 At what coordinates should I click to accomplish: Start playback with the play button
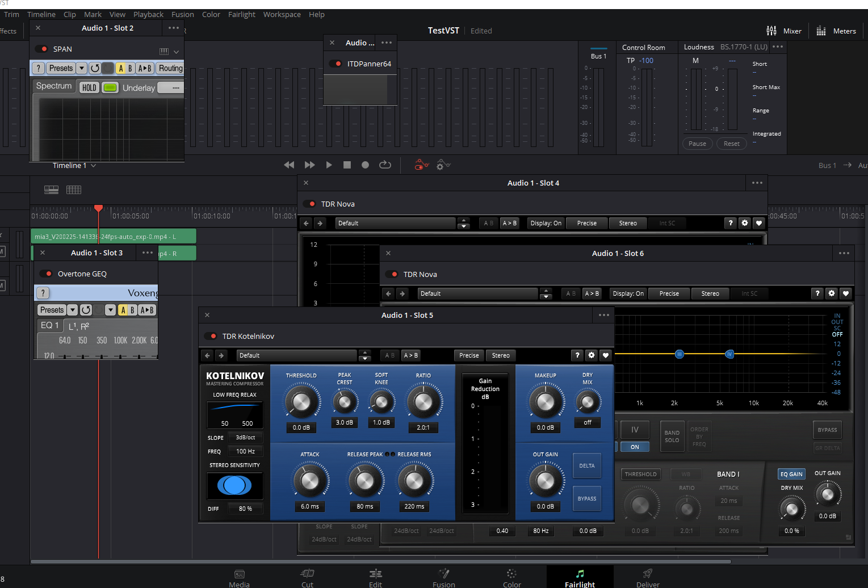coord(329,165)
